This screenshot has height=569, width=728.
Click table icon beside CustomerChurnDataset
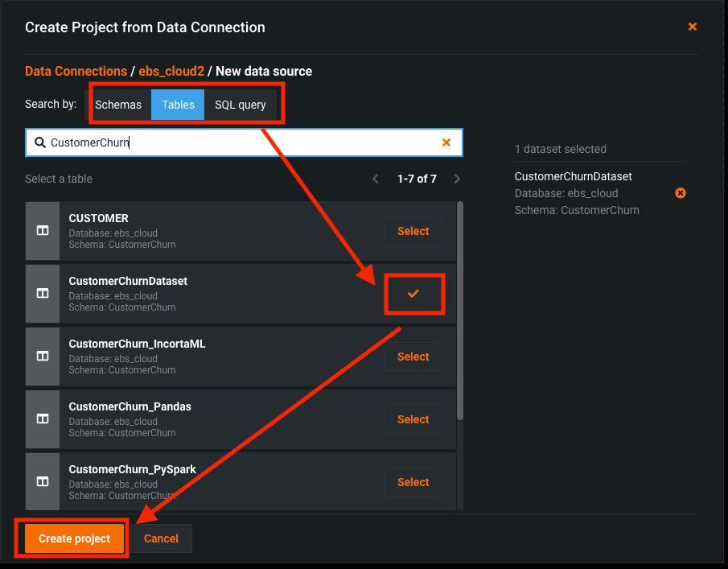point(43,294)
